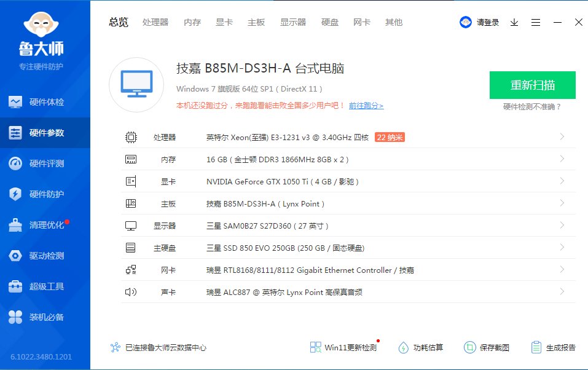
Task: Switch to the 内存 tab
Action: [192, 23]
